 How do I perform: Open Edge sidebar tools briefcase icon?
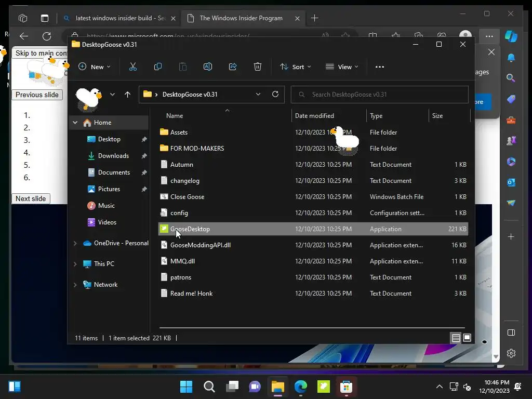(x=511, y=120)
